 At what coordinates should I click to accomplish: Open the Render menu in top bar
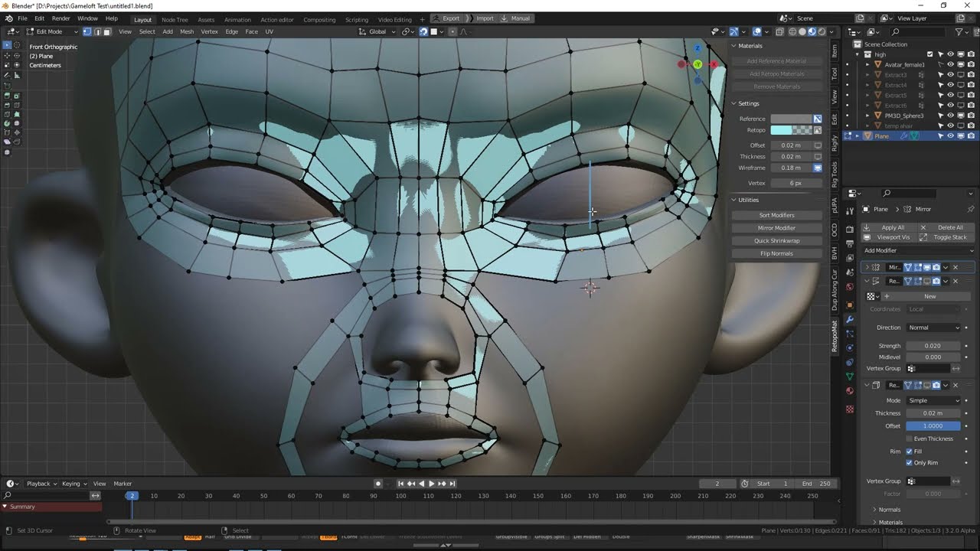60,18
